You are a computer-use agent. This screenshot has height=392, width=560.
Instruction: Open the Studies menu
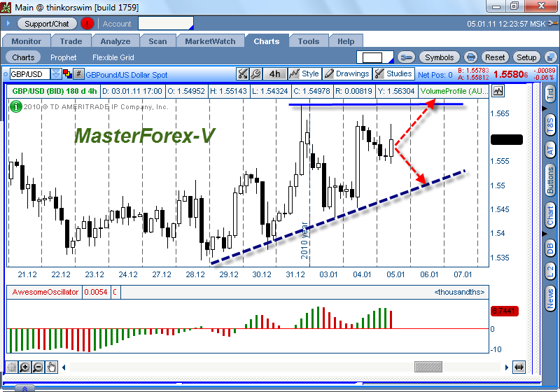(394, 74)
